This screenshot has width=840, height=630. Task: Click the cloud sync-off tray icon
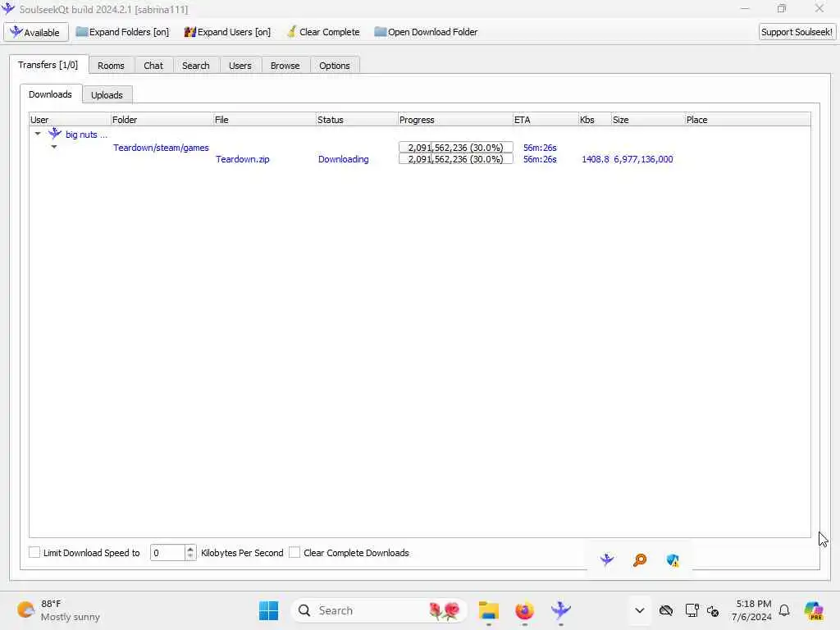pyautogui.click(x=666, y=610)
